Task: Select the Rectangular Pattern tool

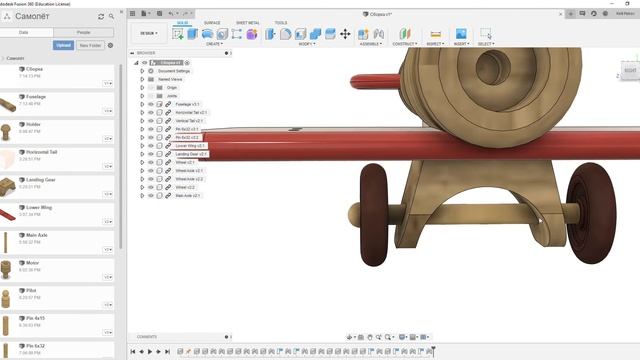Action: [x=237, y=34]
